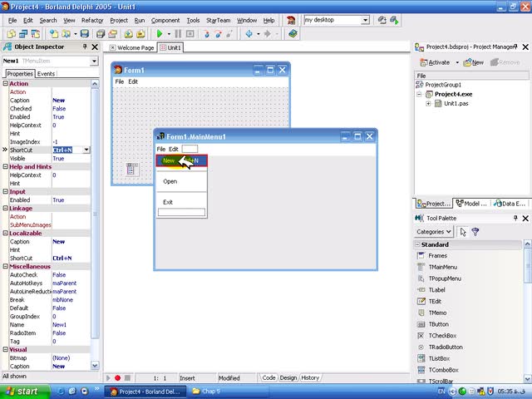Screen dimensions: 532x399
Task: Click the empty new-item placeholder below Exit
Action: point(181,213)
